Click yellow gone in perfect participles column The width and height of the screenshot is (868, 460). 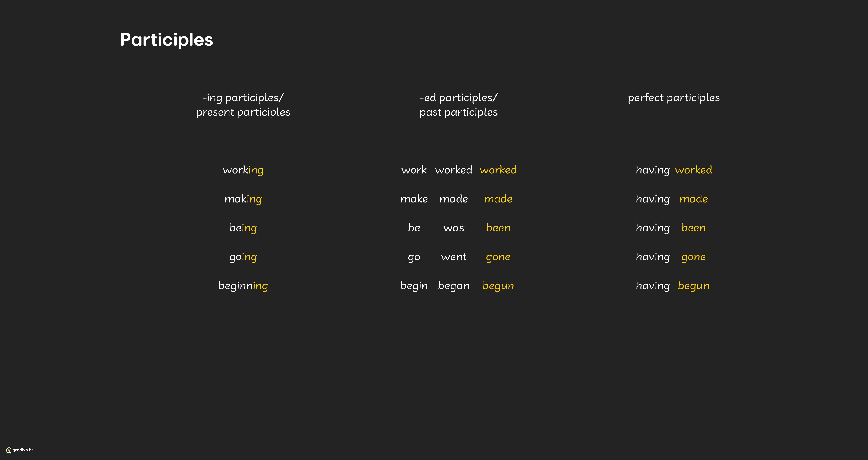click(693, 257)
